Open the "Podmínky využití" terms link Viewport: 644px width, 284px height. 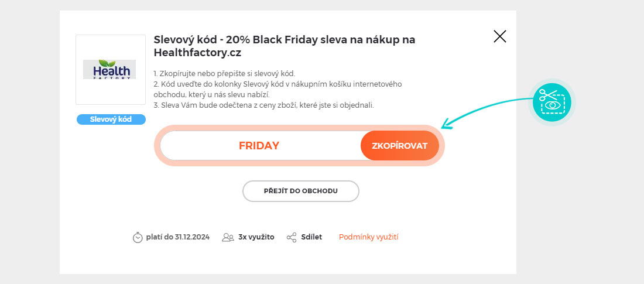click(368, 237)
